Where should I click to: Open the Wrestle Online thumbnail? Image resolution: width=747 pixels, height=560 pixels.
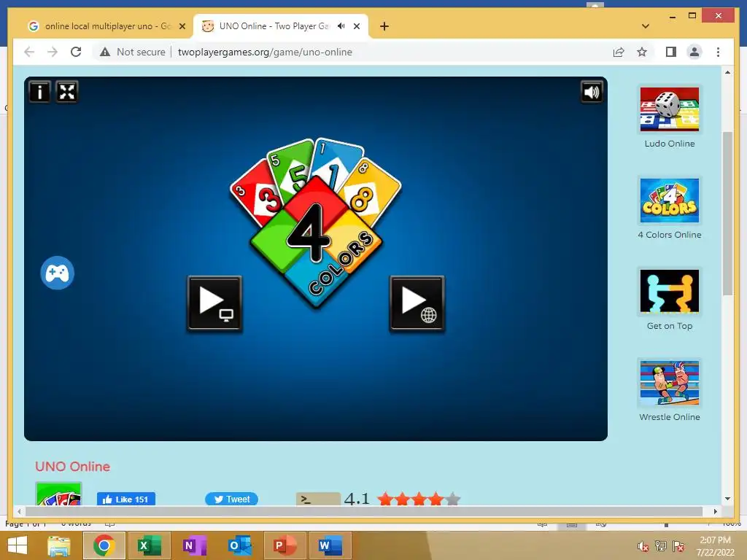pos(670,383)
